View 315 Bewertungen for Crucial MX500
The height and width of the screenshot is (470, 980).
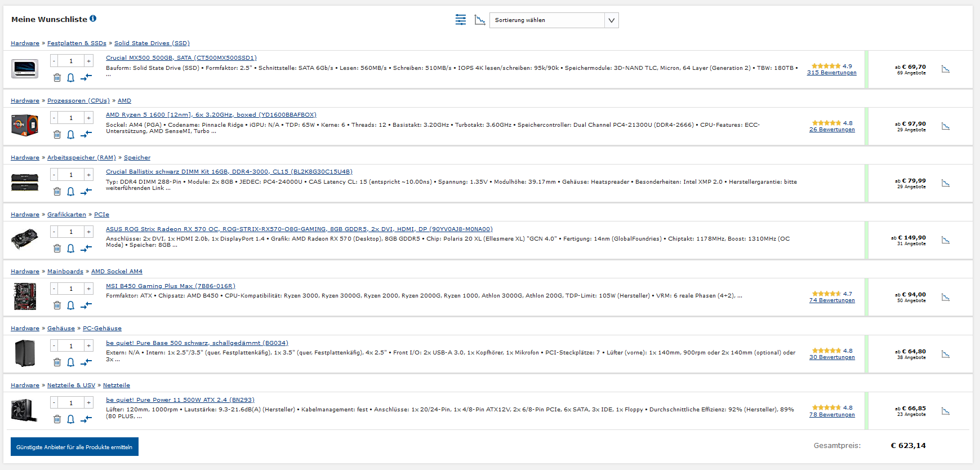point(832,73)
